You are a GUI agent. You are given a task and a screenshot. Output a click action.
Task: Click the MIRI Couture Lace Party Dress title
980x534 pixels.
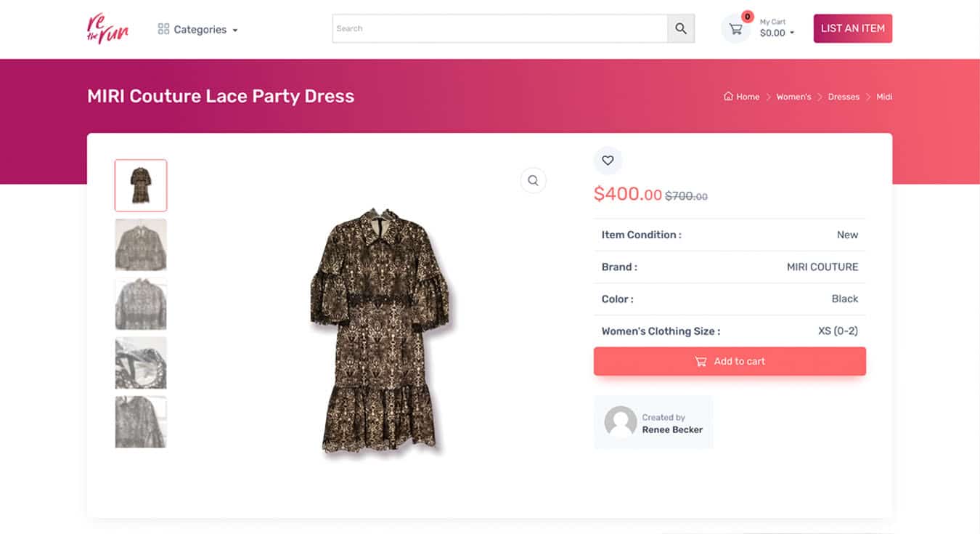pos(221,96)
